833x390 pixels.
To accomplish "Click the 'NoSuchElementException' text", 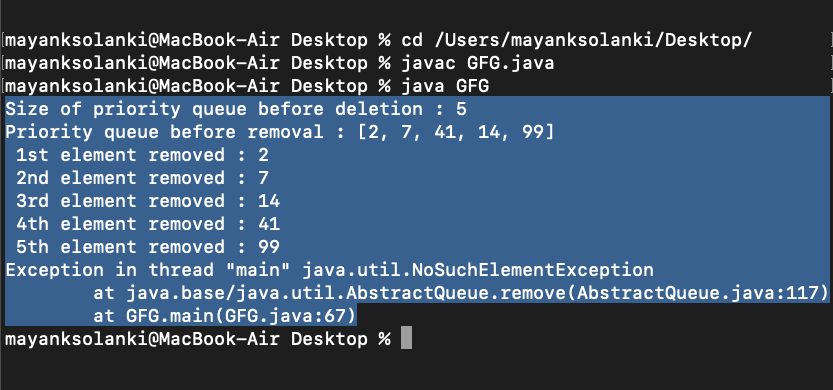I will click(x=533, y=270).
